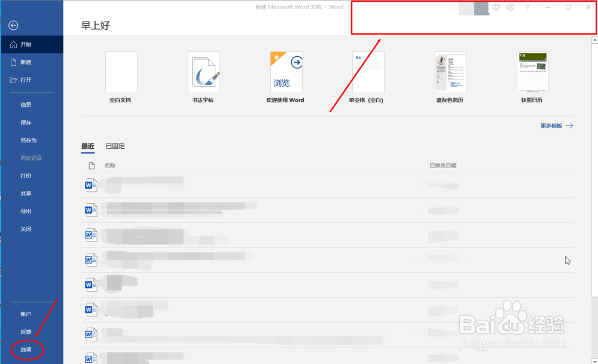Sort by 已修改日期 column header
The image size is (598, 364).
point(443,166)
